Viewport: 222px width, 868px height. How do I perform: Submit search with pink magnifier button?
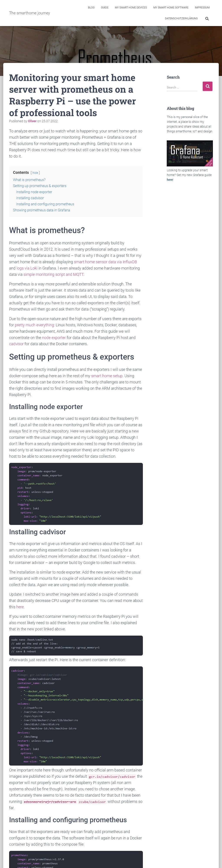[x=207, y=86]
